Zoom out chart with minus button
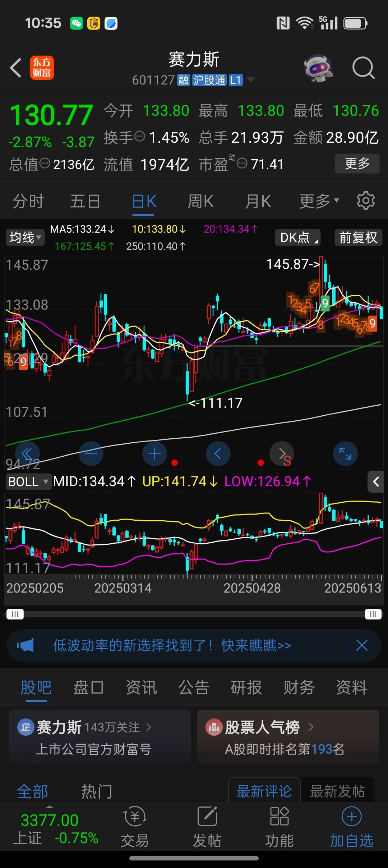Image resolution: width=388 pixels, height=868 pixels. click(91, 454)
